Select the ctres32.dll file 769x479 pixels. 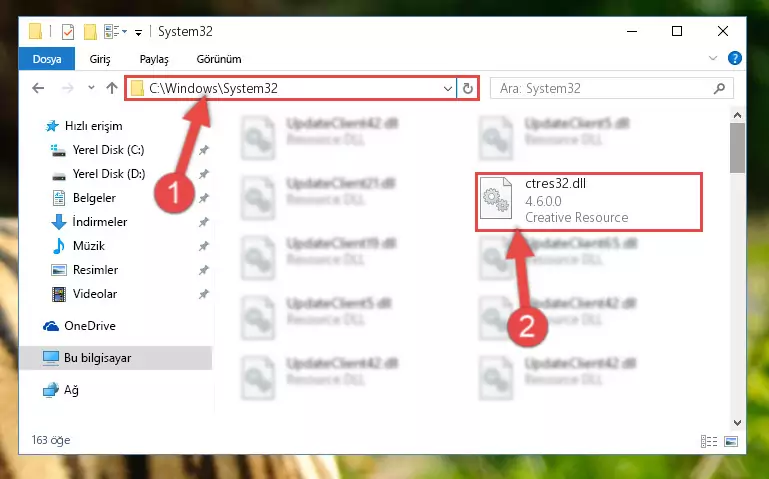[589, 201]
